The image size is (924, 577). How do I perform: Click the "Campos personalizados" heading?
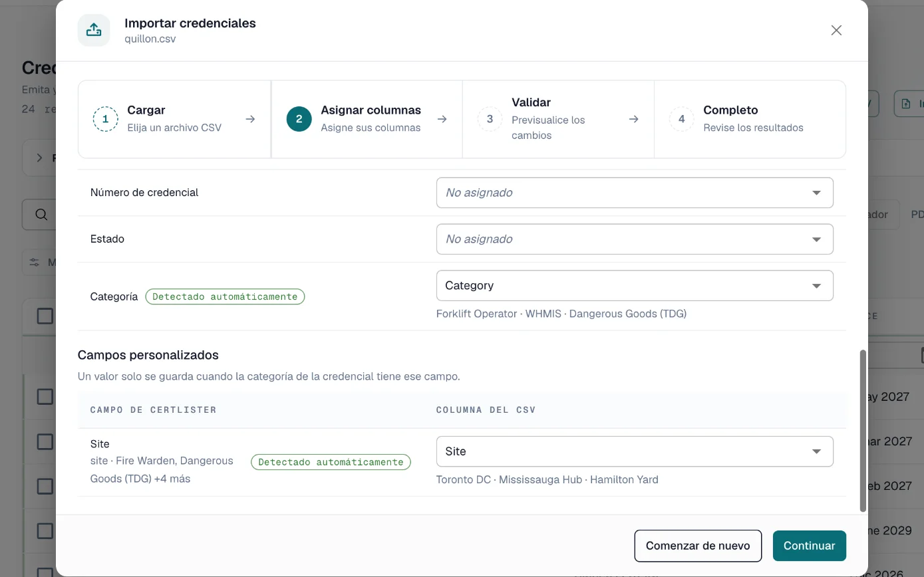tap(148, 355)
